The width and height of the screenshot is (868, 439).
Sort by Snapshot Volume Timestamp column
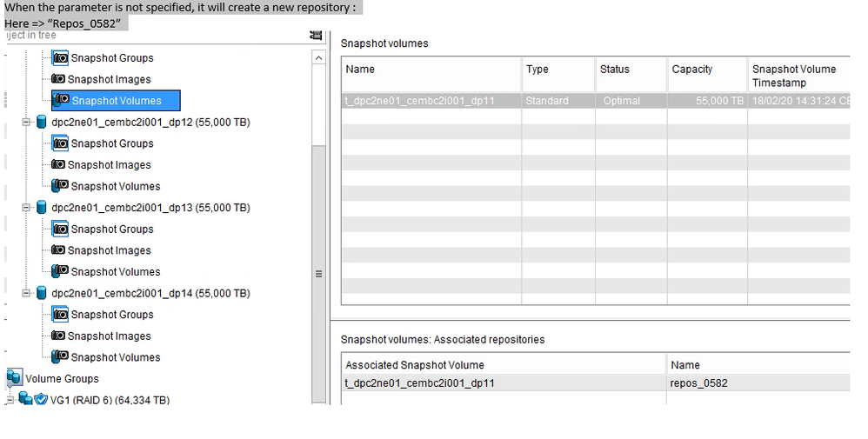pyautogui.click(x=798, y=75)
